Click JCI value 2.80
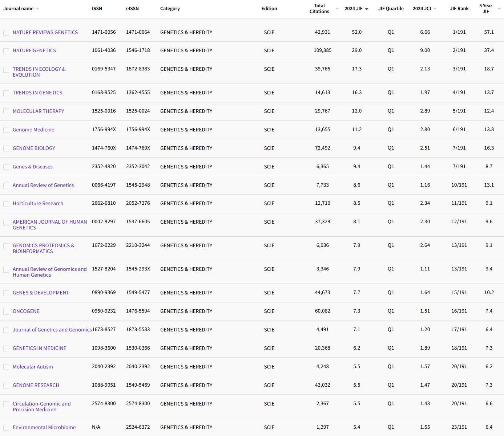Viewport: 504px width, 436px height. (425, 130)
